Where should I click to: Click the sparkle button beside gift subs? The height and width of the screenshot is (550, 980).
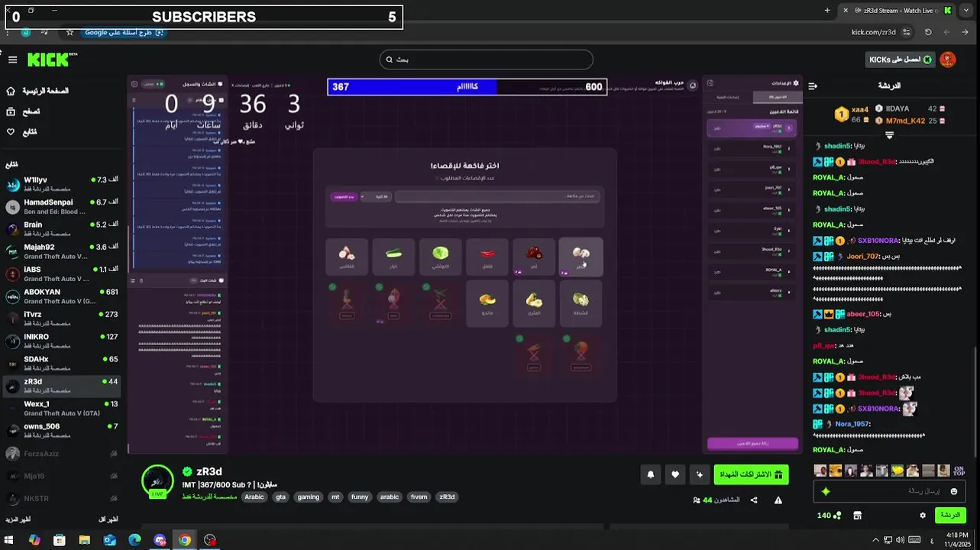(x=700, y=474)
